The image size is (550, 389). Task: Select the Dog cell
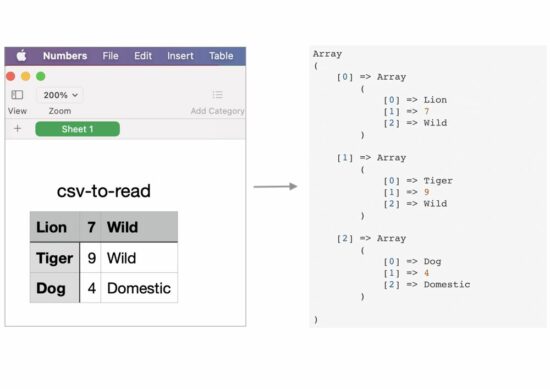point(55,288)
